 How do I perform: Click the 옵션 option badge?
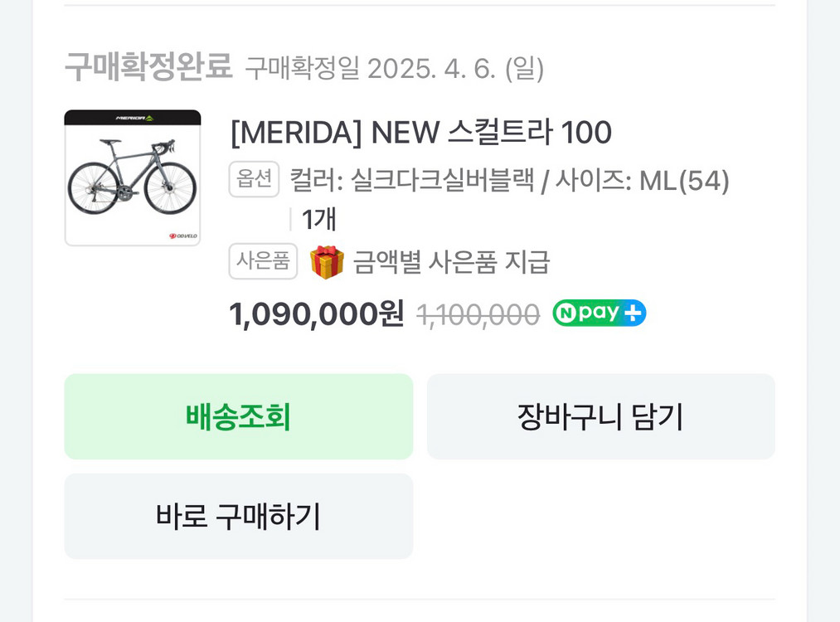tap(254, 179)
